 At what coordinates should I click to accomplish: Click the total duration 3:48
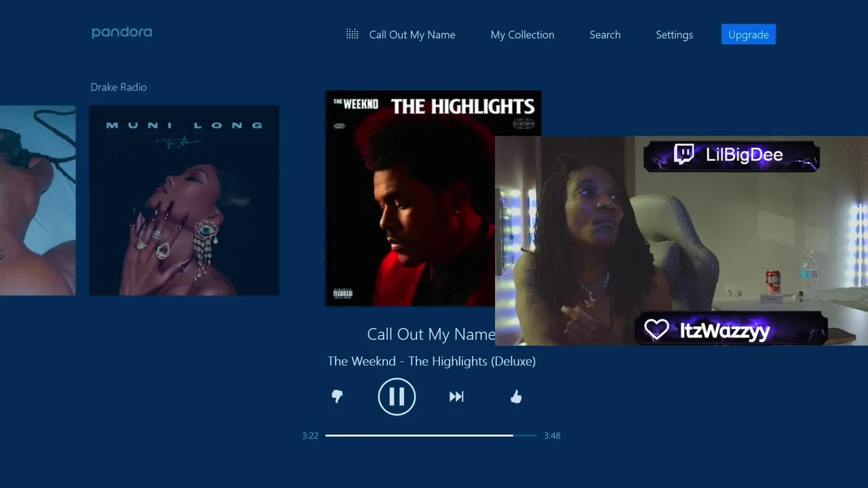552,436
